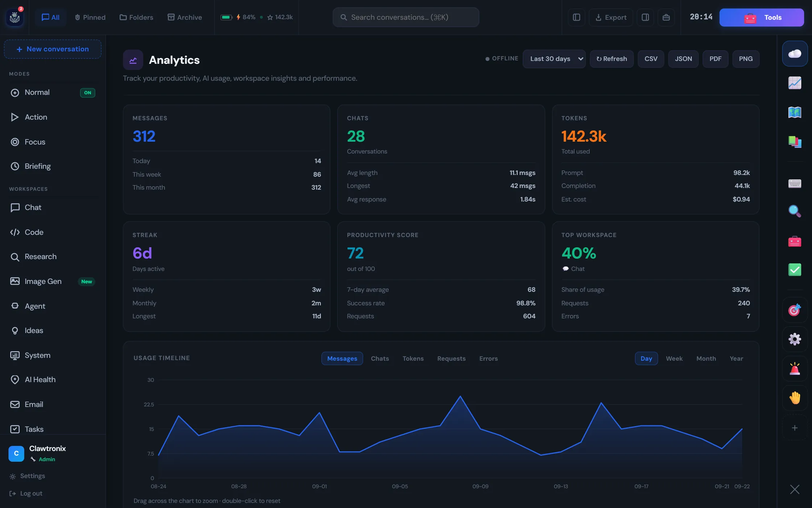Add a dock item with plus icon
The width and height of the screenshot is (812, 508).
coord(795,428)
